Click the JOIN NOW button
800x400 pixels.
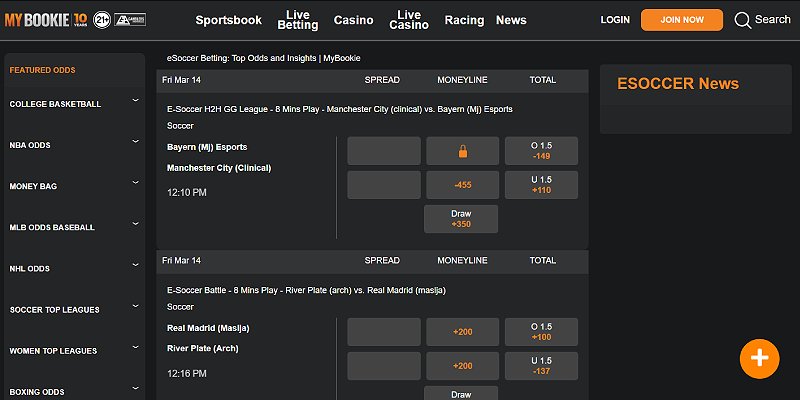(682, 20)
